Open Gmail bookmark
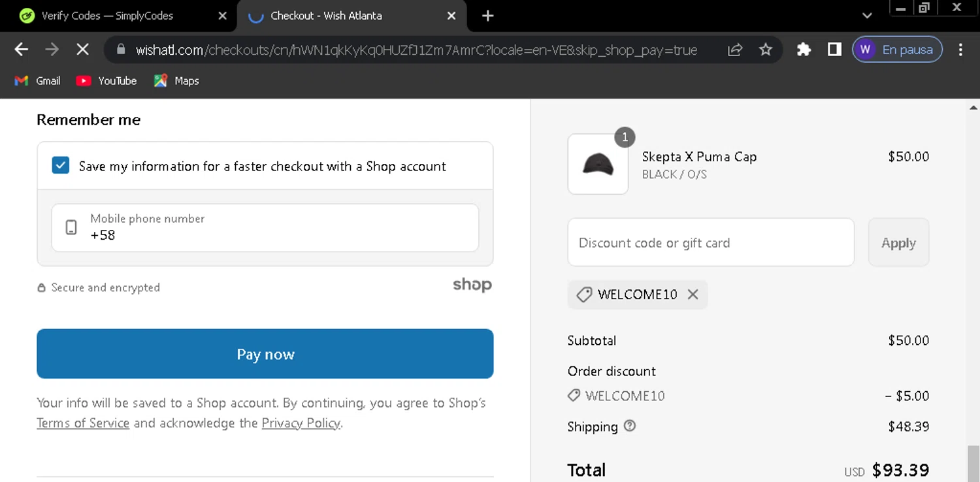The height and width of the screenshot is (482, 980). (x=37, y=81)
